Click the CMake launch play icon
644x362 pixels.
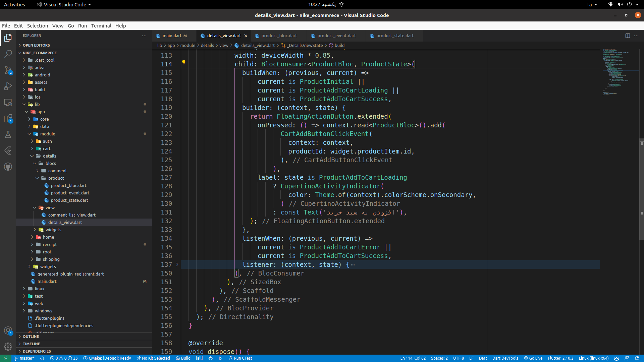220,358
